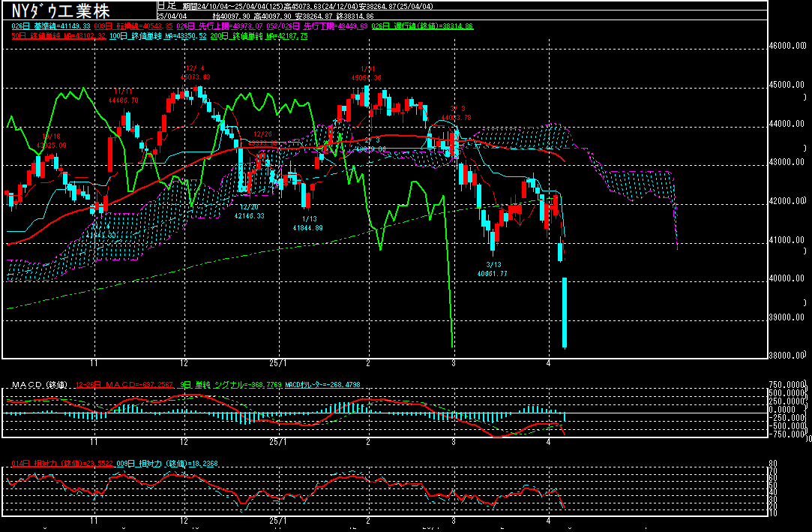The height and width of the screenshot is (532, 812).
Task: Select the 11/11 44486.70 peak annotation
Action: [x=123, y=96]
